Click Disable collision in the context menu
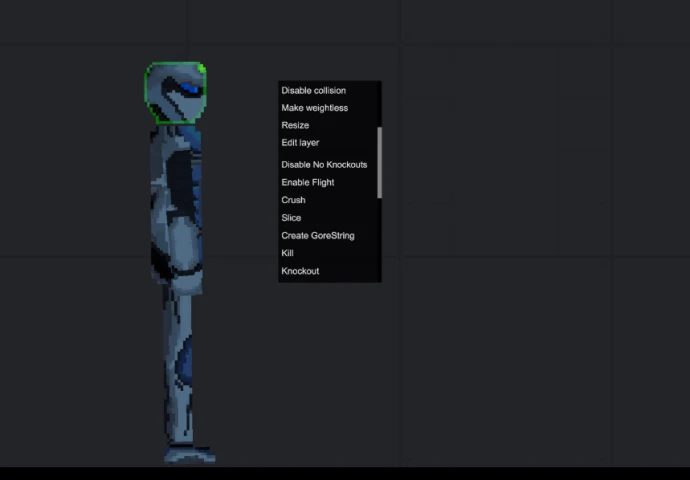This screenshot has width=690, height=480. point(313,90)
